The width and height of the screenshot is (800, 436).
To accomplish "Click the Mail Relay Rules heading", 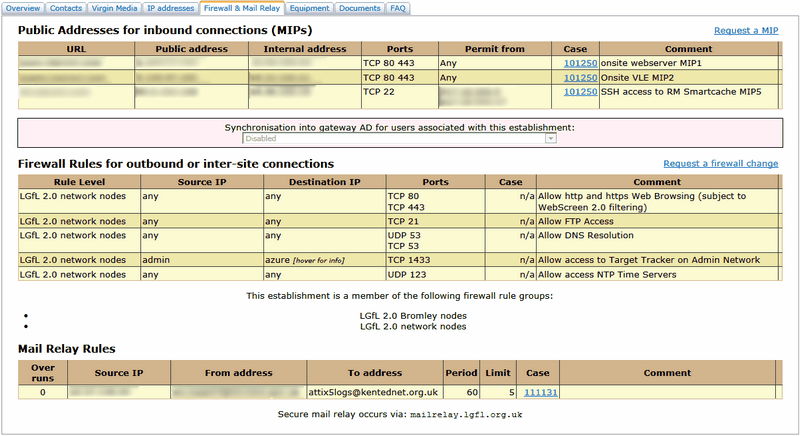I will 67,349.
